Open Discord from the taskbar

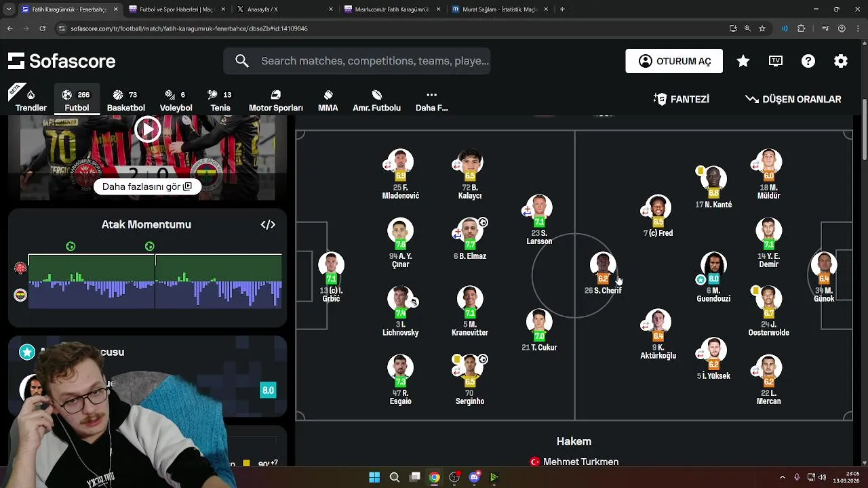coord(474,477)
